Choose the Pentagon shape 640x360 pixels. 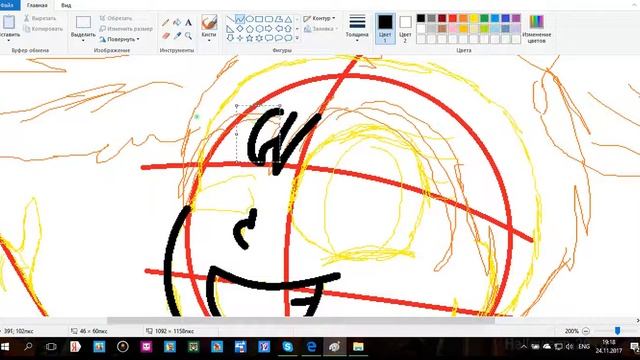click(249, 29)
